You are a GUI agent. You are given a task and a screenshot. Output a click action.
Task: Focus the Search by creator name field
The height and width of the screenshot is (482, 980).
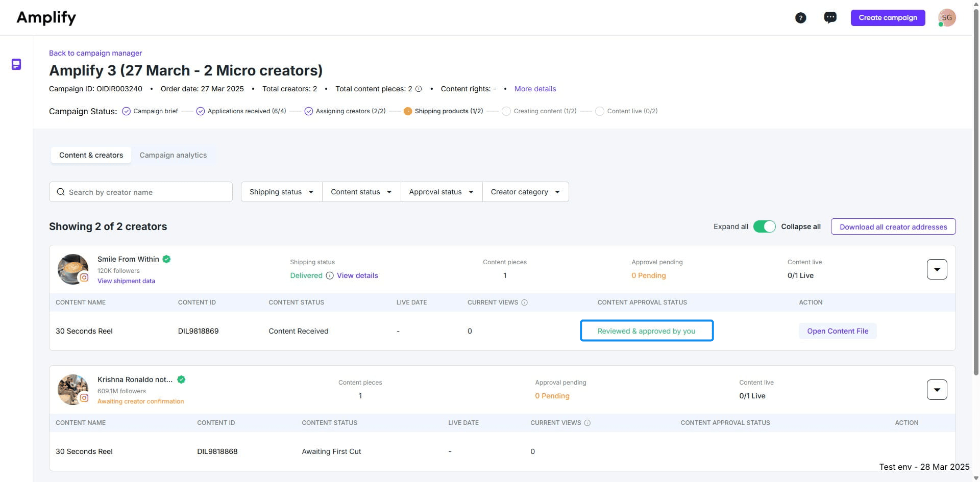[145, 192]
